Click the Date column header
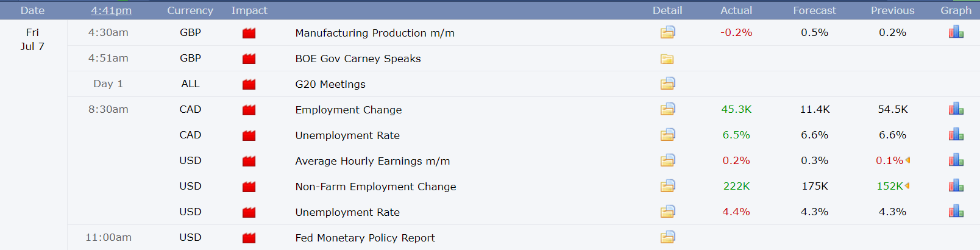This screenshot has height=250, width=980. coord(32,10)
